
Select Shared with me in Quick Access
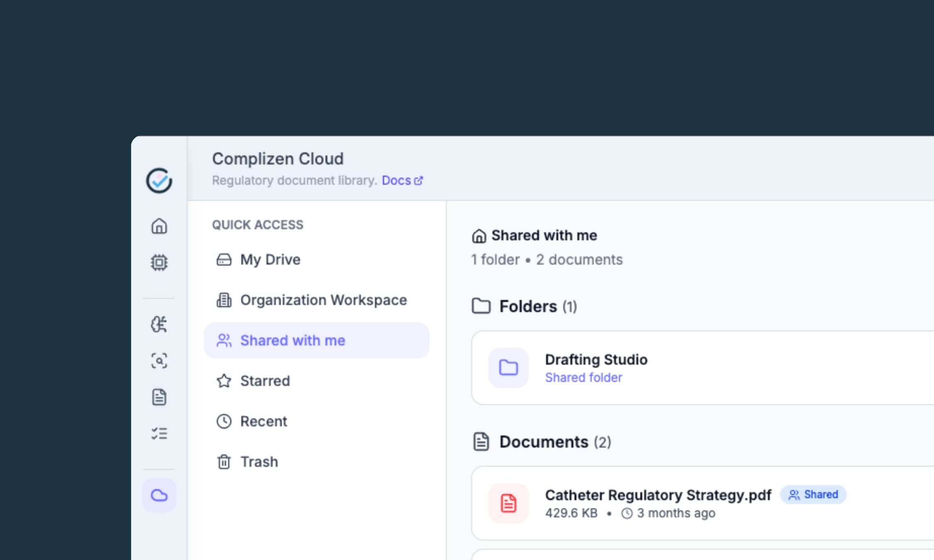(317, 341)
